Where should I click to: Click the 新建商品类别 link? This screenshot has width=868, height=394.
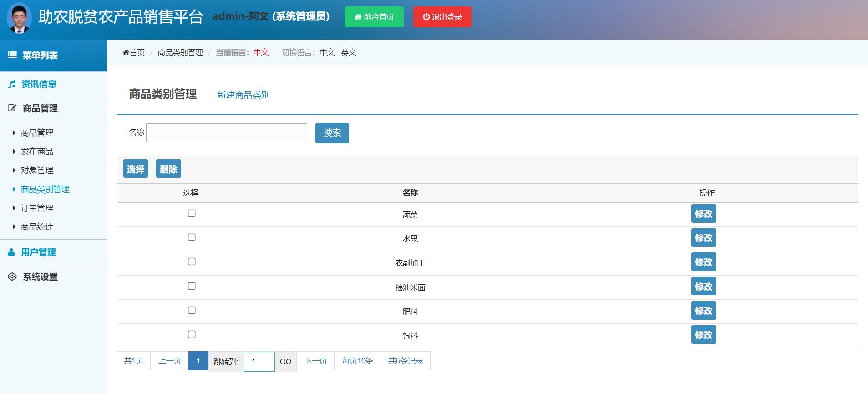pyautogui.click(x=244, y=95)
